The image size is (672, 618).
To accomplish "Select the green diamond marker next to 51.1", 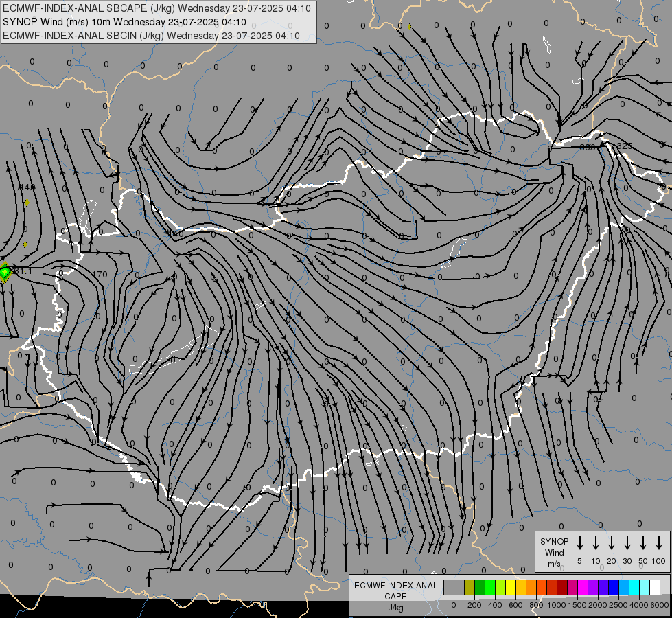I will point(5,272).
